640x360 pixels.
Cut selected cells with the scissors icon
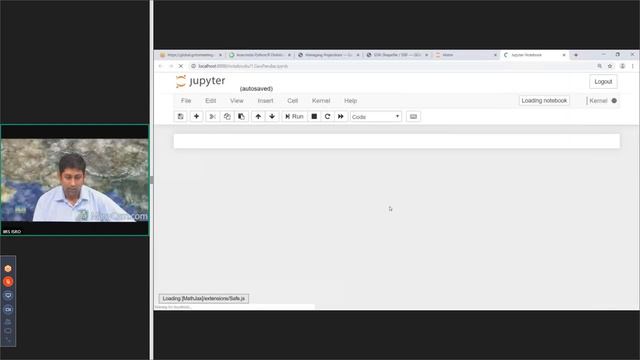click(212, 116)
